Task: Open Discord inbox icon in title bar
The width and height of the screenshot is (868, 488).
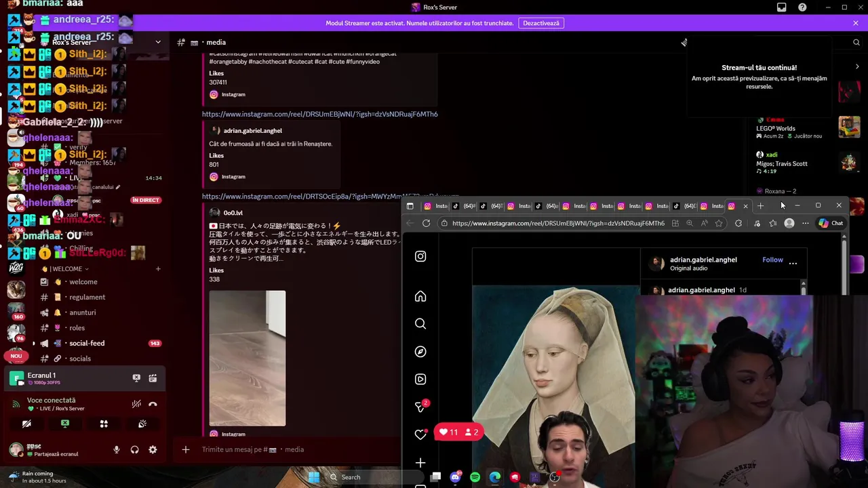Action: (x=782, y=7)
